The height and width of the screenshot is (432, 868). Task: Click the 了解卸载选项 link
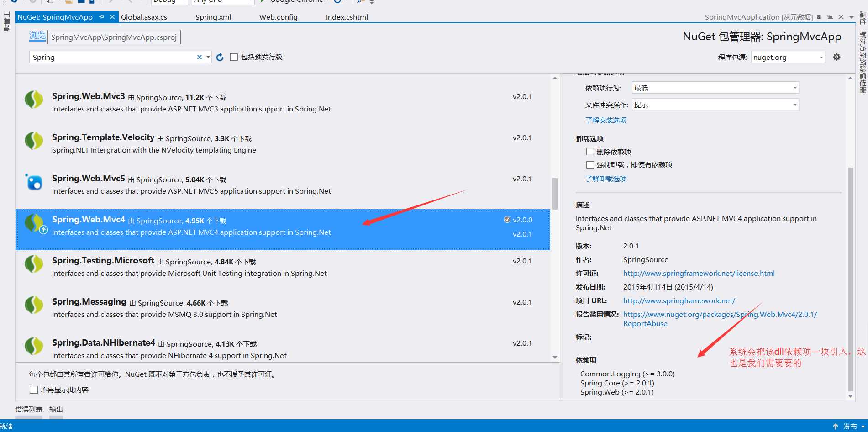point(606,179)
